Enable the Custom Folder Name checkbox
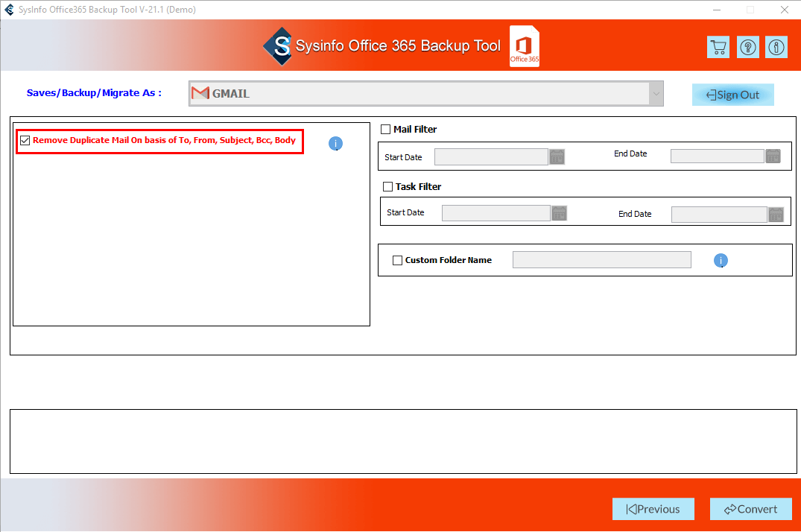Screen dimensions: 801x532 (x=397, y=260)
